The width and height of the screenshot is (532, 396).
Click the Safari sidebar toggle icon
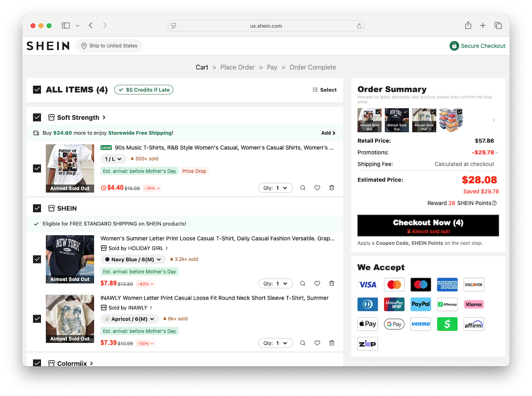[x=66, y=25]
